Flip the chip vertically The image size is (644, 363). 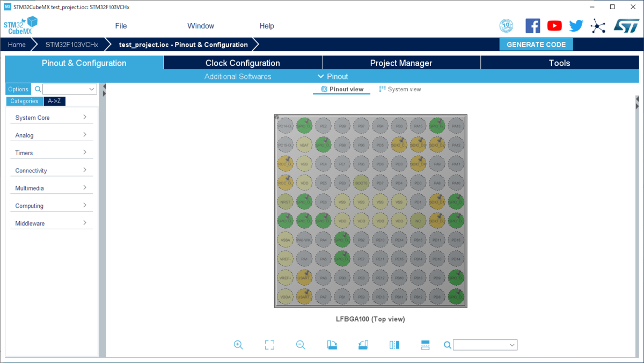[x=426, y=345]
